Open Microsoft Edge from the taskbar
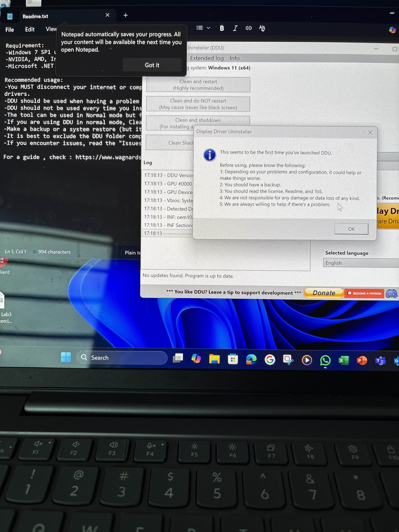 (251, 360)
